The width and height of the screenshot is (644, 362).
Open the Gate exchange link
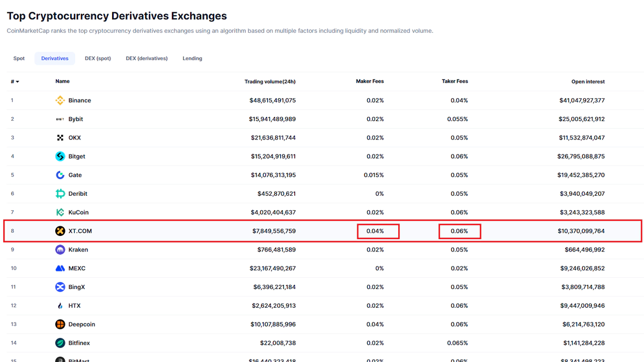coord(75,175)
